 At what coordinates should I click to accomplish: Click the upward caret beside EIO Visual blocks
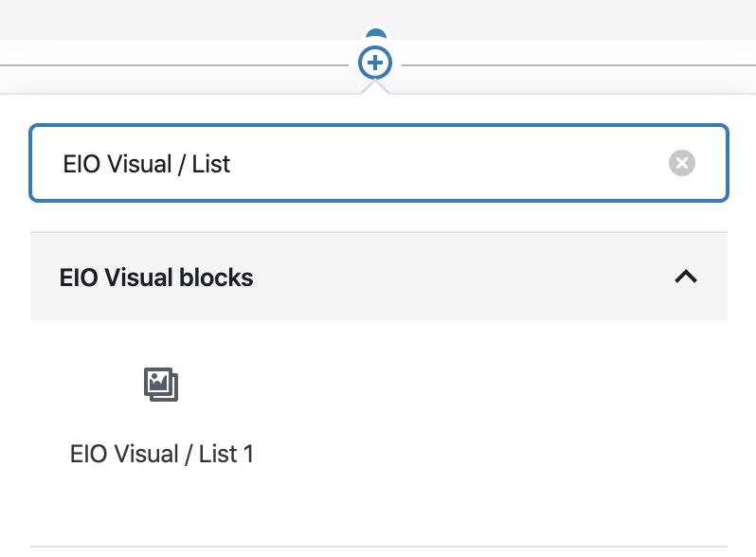(x=686, y=277)
